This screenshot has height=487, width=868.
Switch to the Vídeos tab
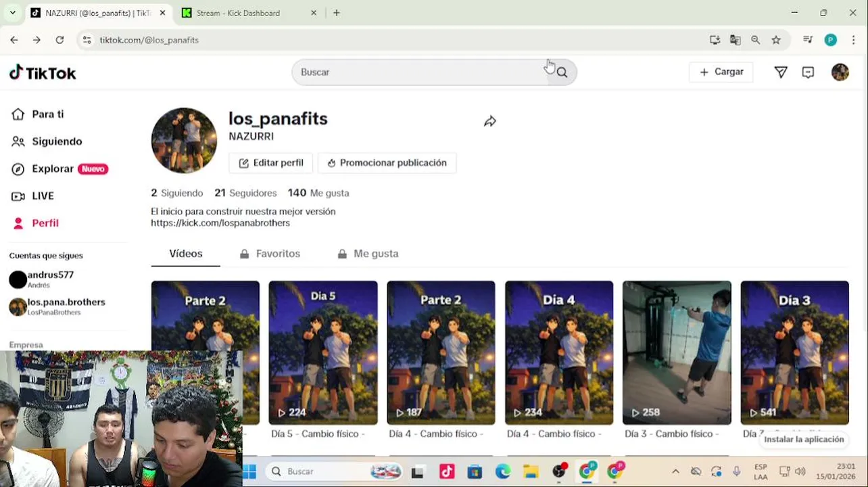point(186,254)
